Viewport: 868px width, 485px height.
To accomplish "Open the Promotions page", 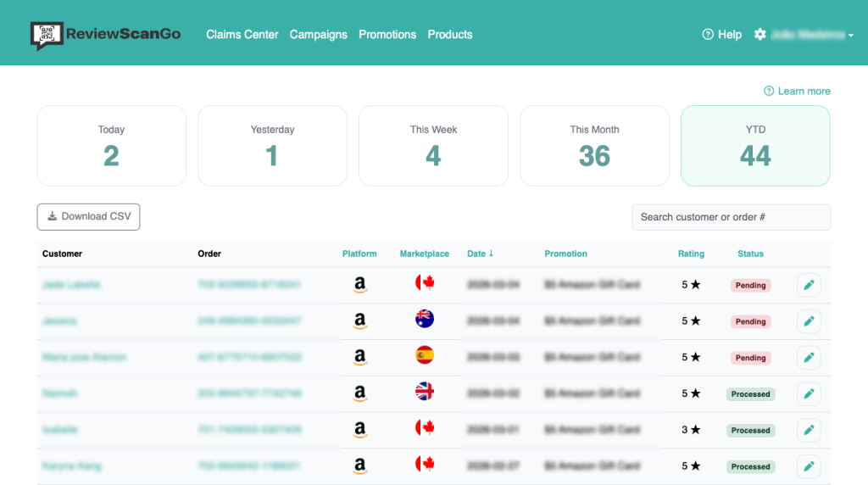I will [x=387, y=35].
